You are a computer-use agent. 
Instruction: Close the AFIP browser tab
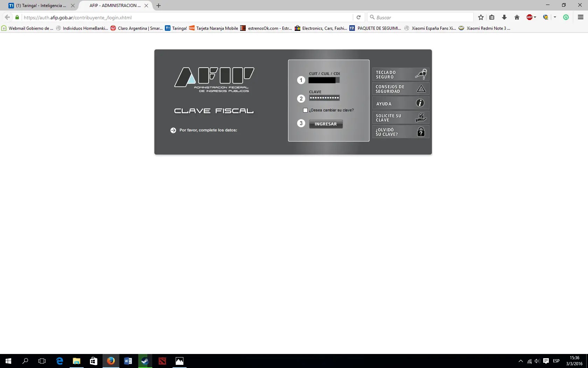point(146,6)
